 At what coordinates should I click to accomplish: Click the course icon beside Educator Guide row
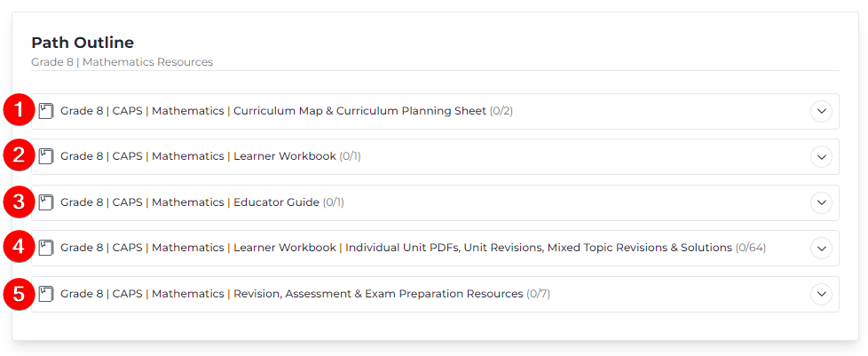click(46, 202)
